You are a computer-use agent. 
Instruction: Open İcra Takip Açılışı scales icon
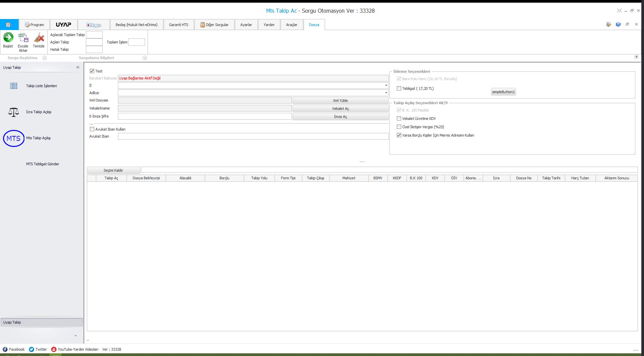(14, 112)
